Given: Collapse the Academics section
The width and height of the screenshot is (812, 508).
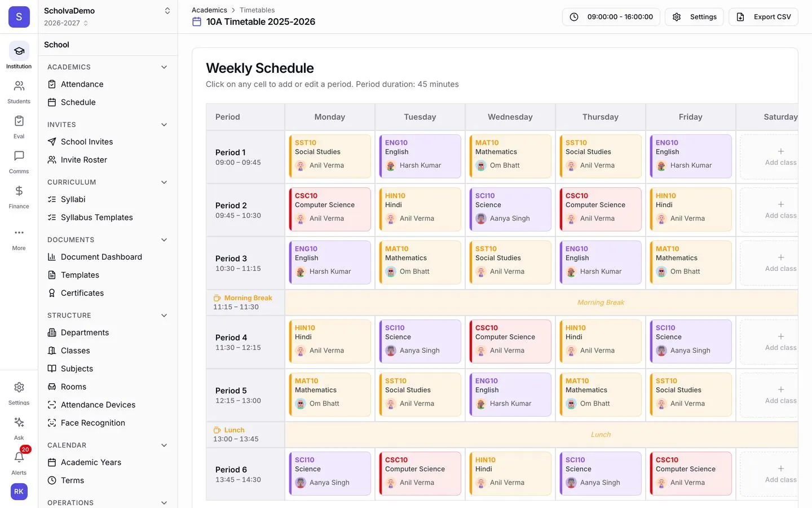Looking at the screenshot, I should [x=164, y=67].
